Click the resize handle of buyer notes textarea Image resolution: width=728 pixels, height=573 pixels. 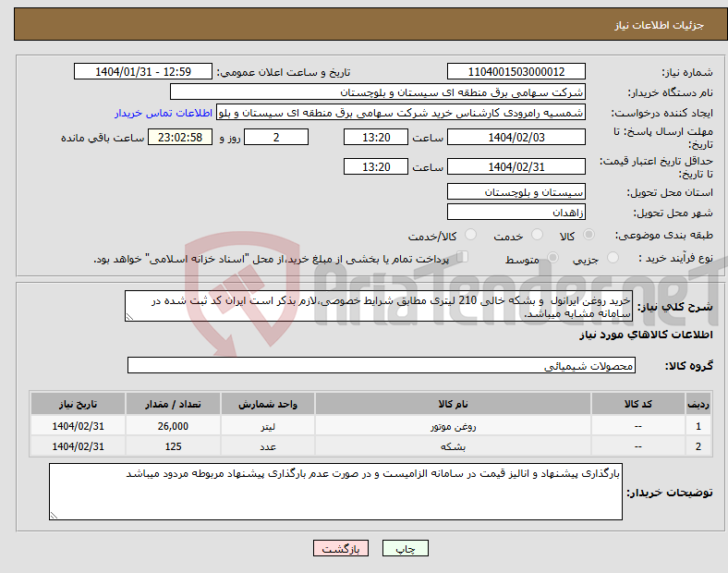pyautogui.click(x=54, y=516)
